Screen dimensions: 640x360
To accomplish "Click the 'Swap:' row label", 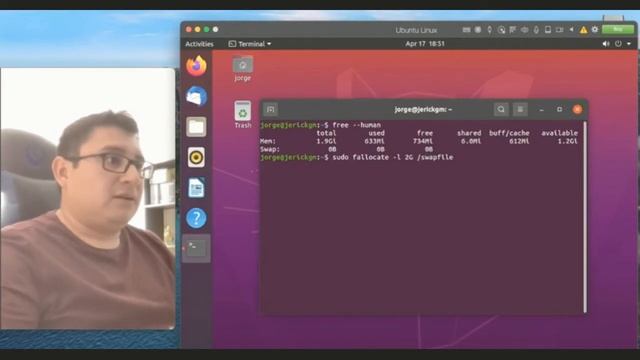I will pos(270,149).
